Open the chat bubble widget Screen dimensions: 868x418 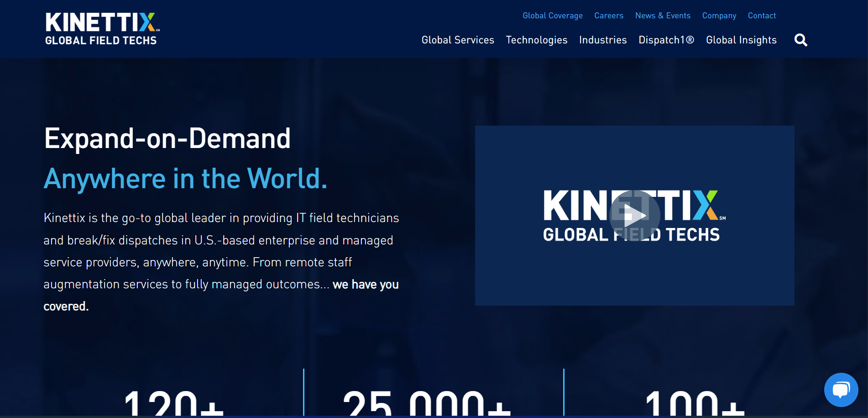coord(841,390)
